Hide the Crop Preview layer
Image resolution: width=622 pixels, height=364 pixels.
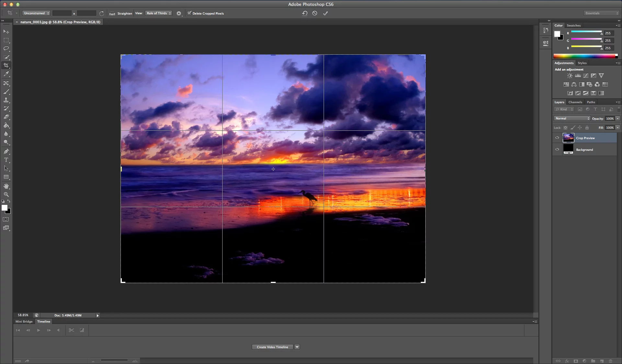pos(557,138)
